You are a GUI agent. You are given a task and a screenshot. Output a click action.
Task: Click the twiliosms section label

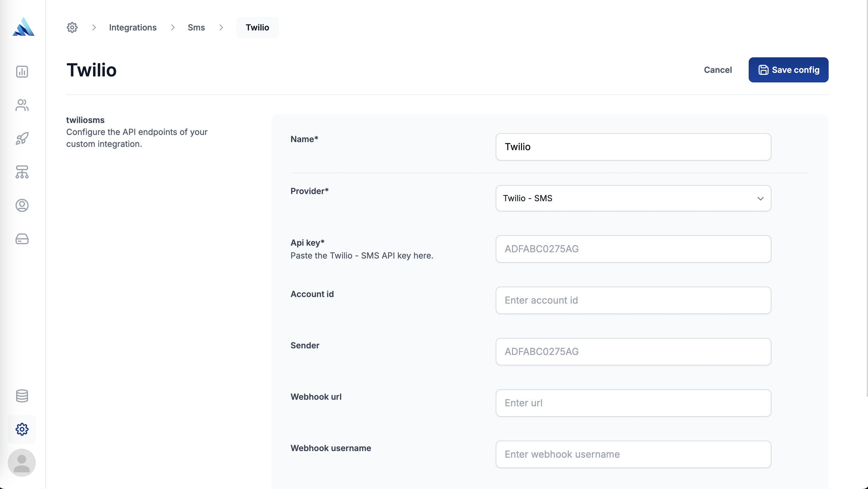click(85, 120)
